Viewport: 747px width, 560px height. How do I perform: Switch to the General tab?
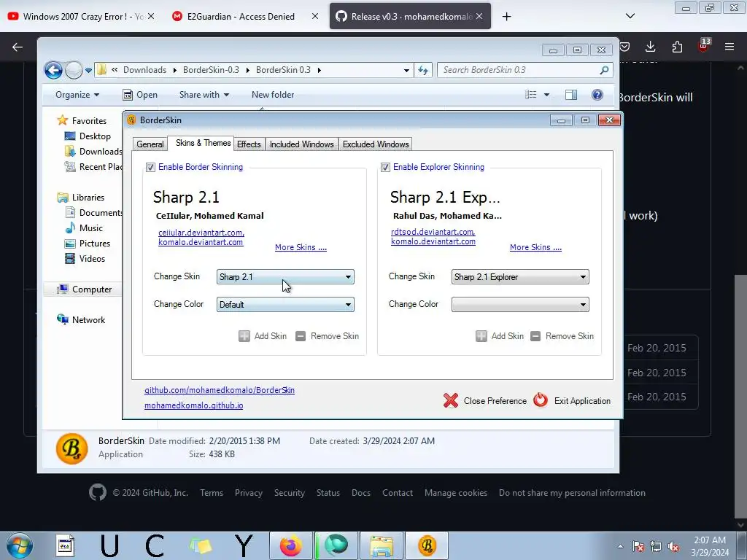[150, 144]
